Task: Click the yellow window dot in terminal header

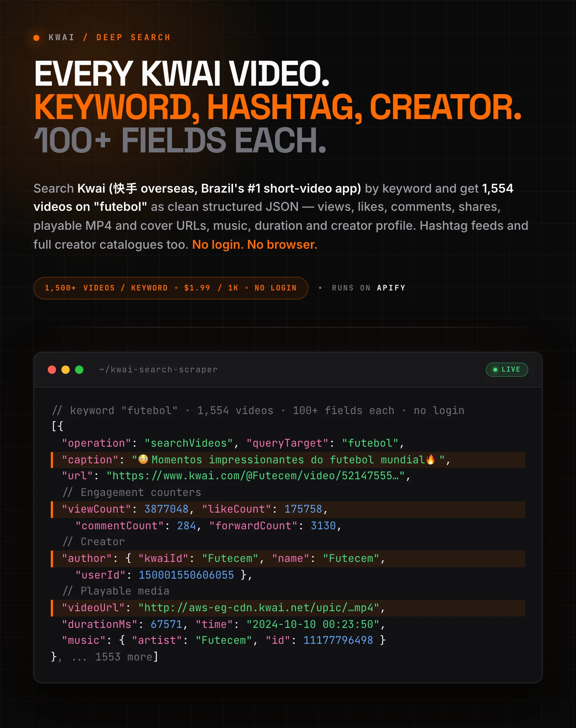Action: coord(66,370)
